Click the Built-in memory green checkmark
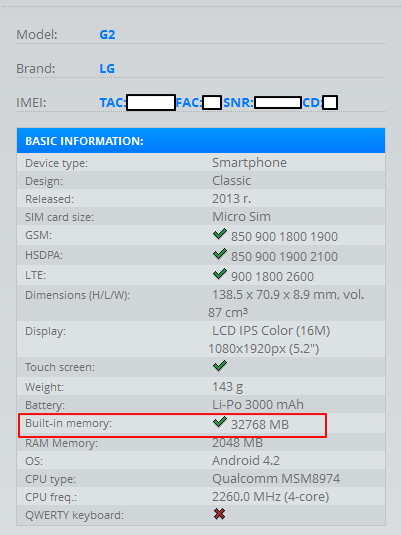401x535 pixels. tap(219, 422)
